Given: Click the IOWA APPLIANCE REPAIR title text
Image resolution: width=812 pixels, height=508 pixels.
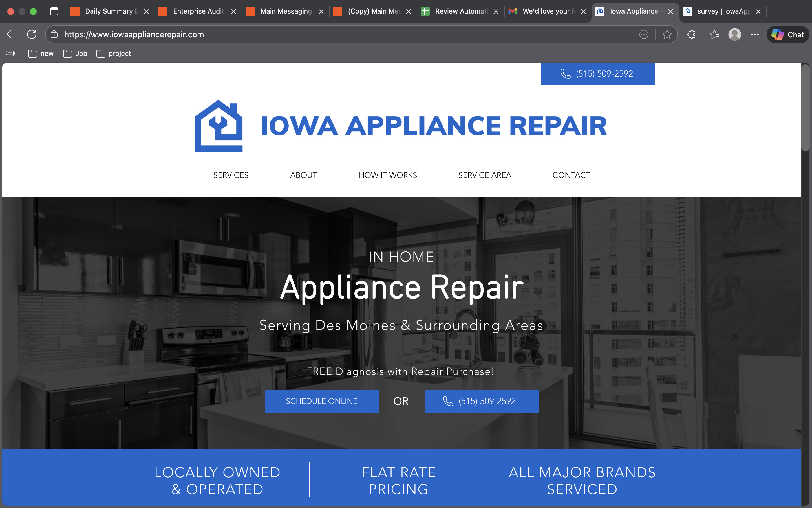Looking at the screenshot, I should [434, 126].
